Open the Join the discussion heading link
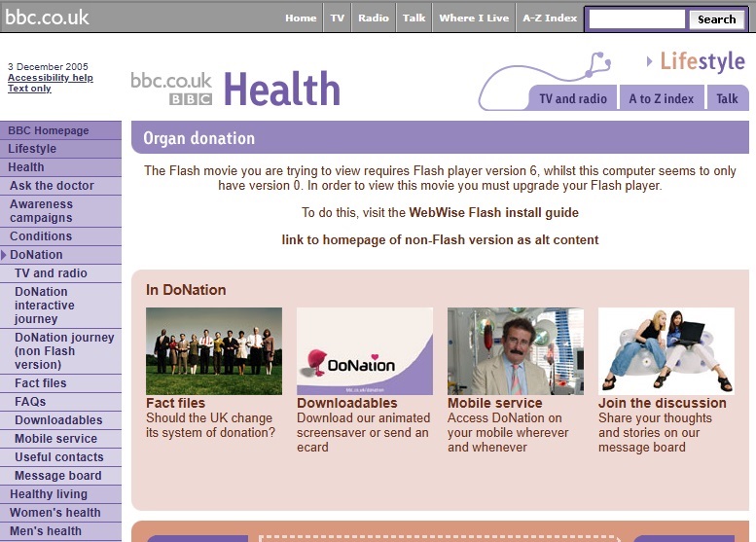The width and height of the screenshot is (756, 542). click(663, 403)
